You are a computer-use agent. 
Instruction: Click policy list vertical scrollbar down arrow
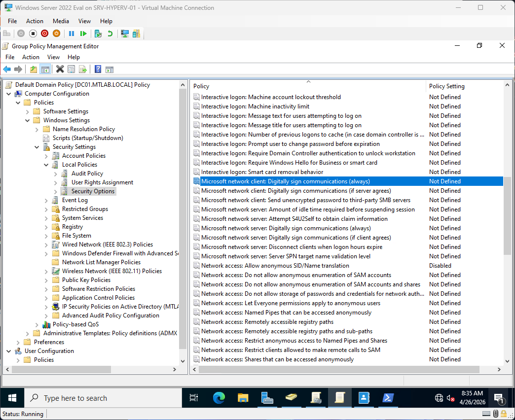tap(507, 361)
